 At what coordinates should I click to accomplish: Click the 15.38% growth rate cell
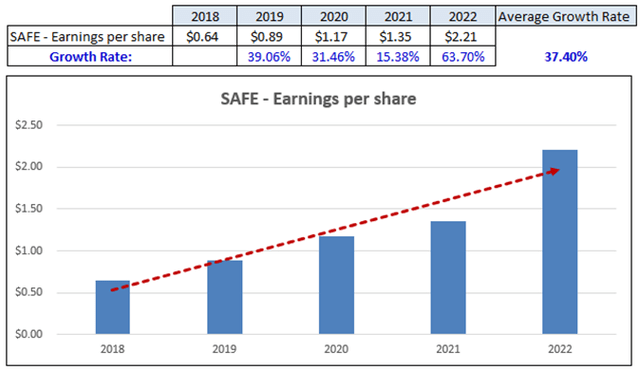(398, 56)
